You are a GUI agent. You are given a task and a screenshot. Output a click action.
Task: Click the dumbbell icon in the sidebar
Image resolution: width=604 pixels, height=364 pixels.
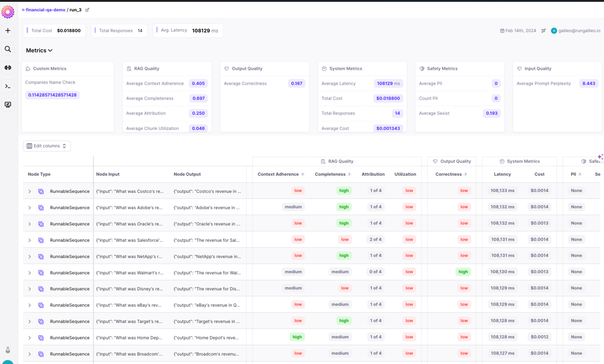[8, 68]
